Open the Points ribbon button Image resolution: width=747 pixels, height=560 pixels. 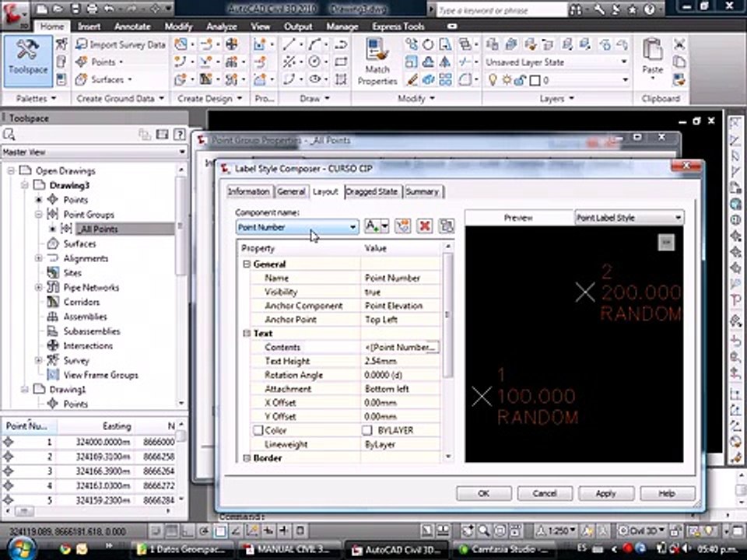coord(100,62)
